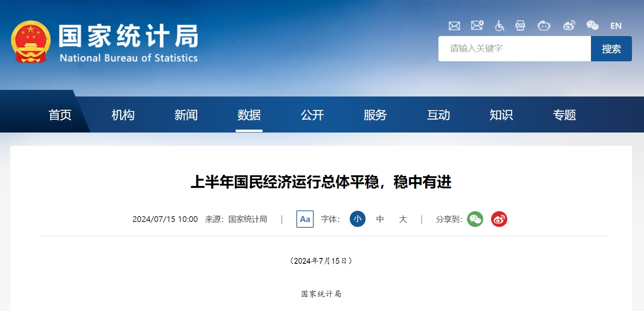Viewport: 644px width, 311px height.
Task: Open the mail settings envelope-with-gear icon
Action: click(x=477, y=26)
